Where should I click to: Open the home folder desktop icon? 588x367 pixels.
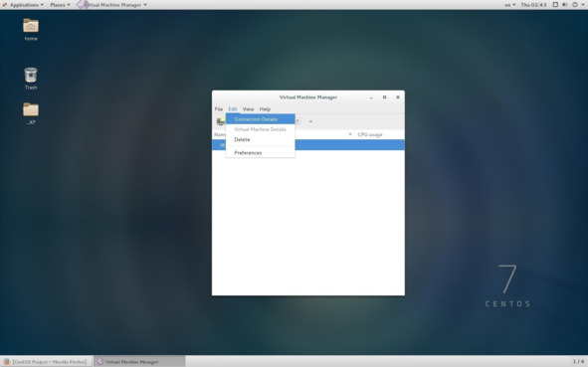pos(31,29)
